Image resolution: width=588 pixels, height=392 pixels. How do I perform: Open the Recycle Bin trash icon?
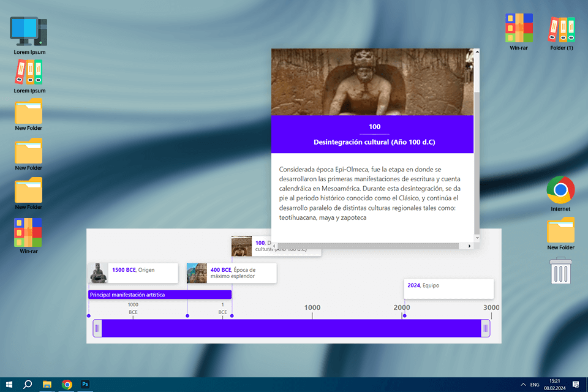point(560,271)
